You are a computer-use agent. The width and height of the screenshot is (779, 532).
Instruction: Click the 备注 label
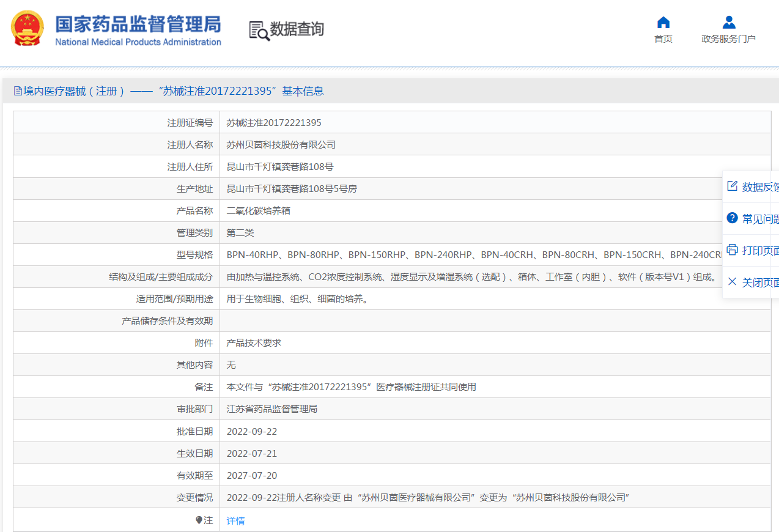click(204, 387)
